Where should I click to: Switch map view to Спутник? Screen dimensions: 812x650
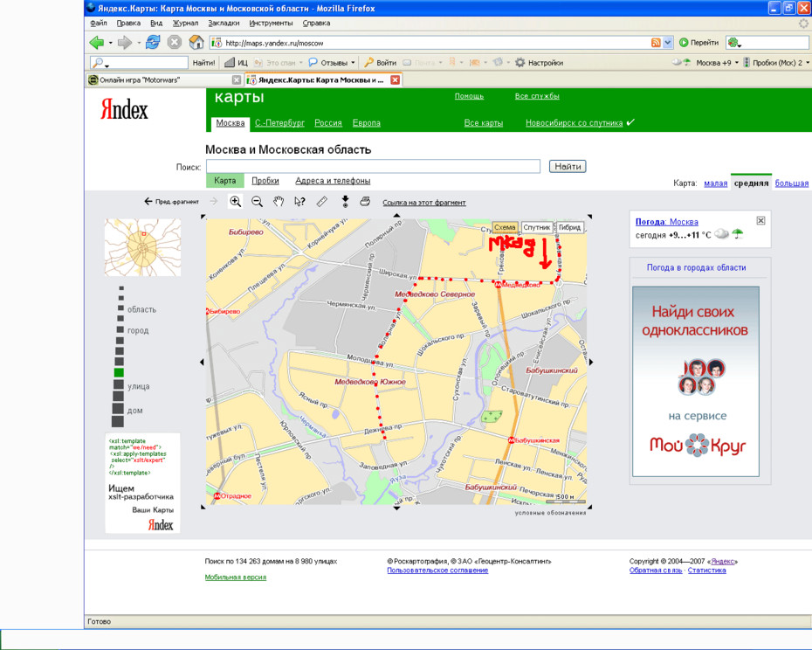coord(536,227)
